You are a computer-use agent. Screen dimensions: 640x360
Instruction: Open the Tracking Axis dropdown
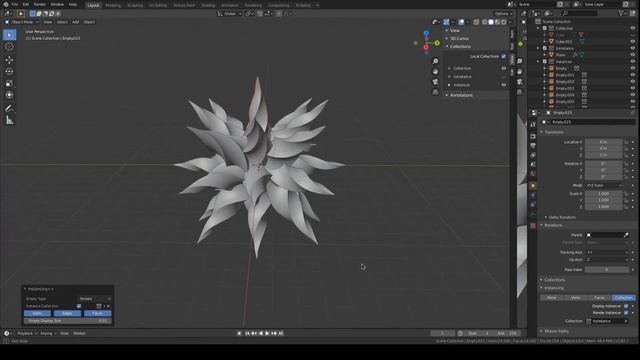pyautogui.click(x=607, y=253)
